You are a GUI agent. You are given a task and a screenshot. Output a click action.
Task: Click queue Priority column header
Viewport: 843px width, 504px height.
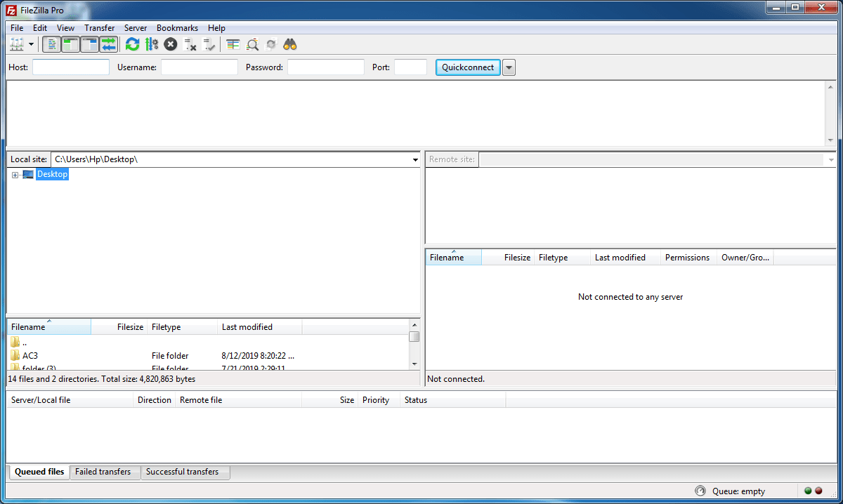(x=379, y=400)
